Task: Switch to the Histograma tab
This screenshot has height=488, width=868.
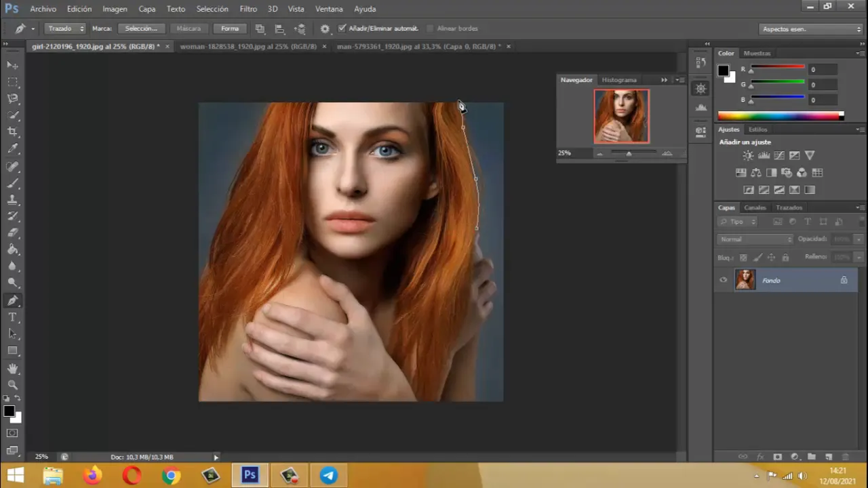Action: click(x=619, y=79)
